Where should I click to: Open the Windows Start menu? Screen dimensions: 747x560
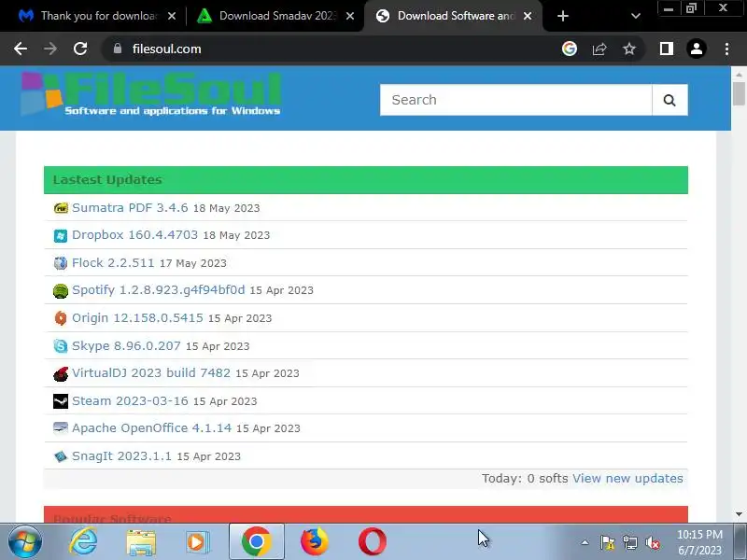point(24,542)
